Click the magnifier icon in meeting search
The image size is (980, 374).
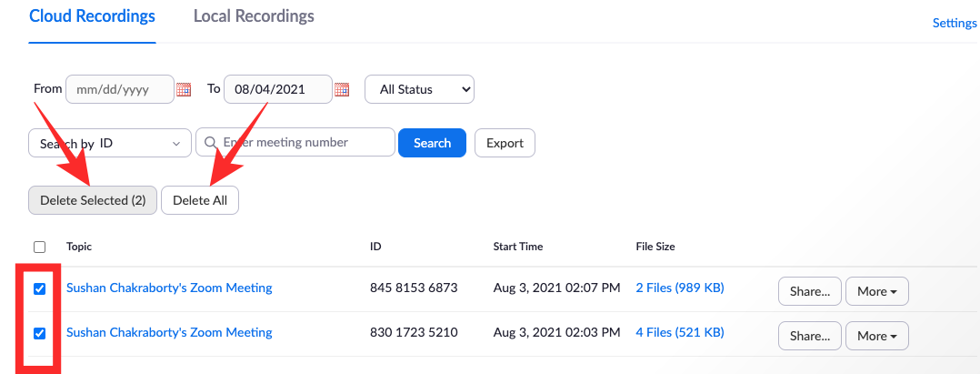[211, 142]
